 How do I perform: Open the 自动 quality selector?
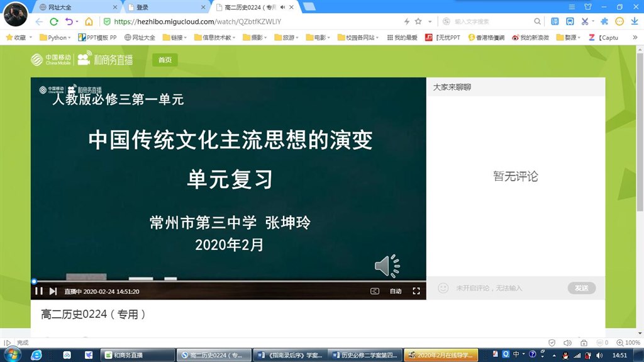pos(396,291)
